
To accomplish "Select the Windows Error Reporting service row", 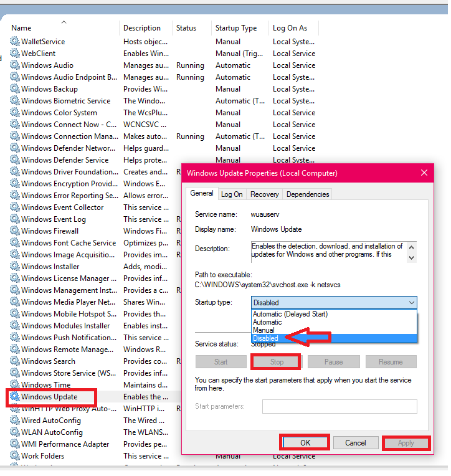I will (95, 195).
